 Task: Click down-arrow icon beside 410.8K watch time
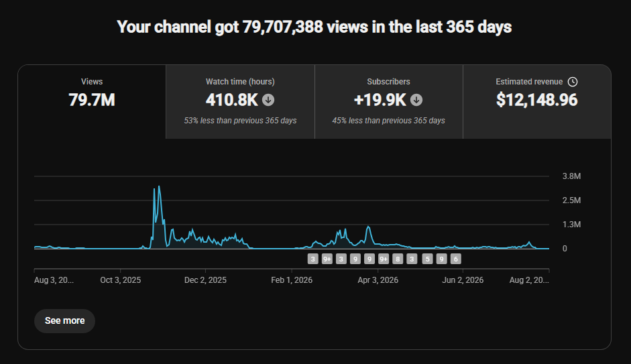(268, 100)
